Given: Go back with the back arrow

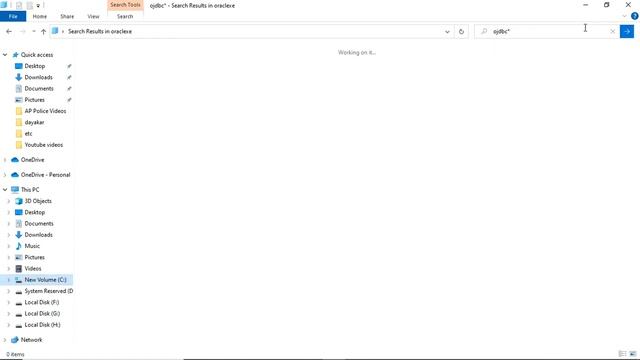Looking at the screenshot, I should click(x=9, y=31).
